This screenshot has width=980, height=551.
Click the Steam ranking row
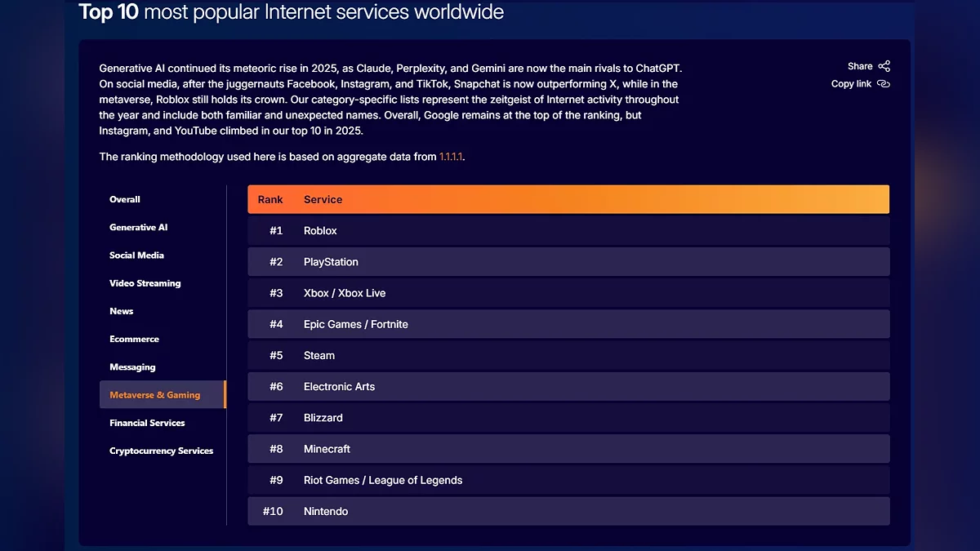568,356
